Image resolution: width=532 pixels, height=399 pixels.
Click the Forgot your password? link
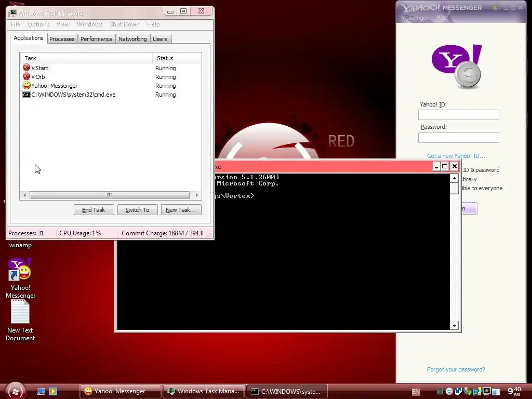pos(456,369)
